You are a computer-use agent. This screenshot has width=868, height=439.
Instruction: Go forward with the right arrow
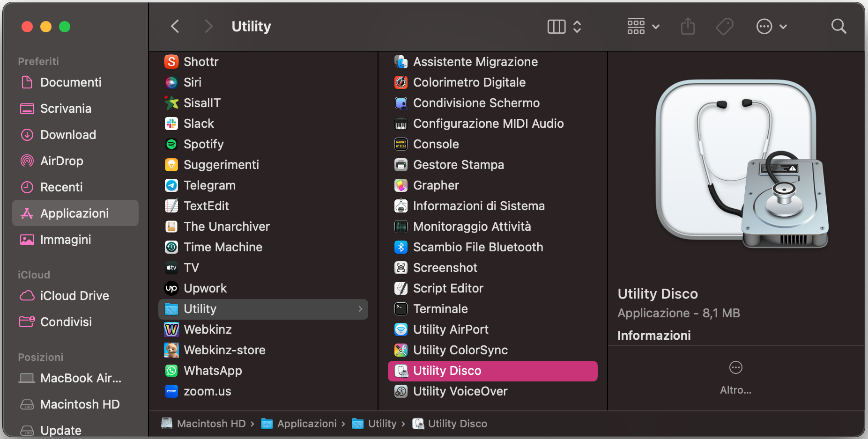pyautogui.click(x=208, y=26)
